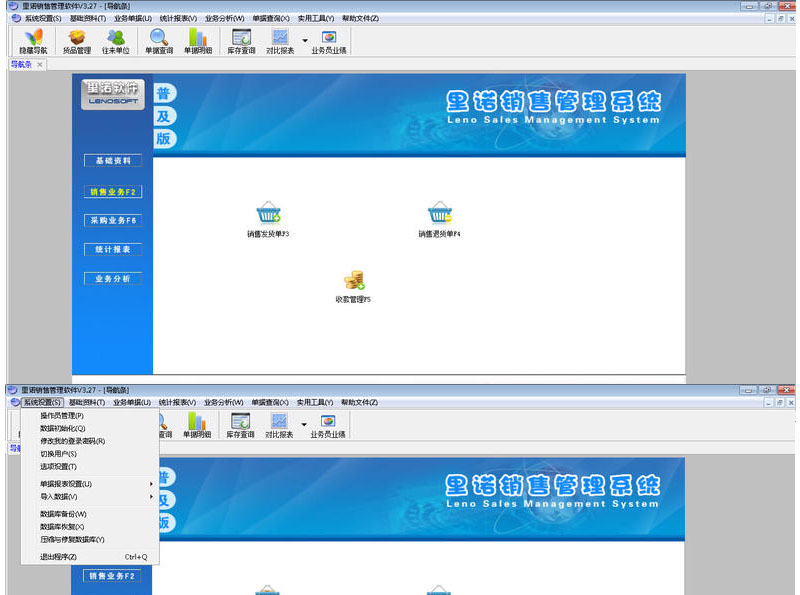Open 帮助文件(Z) menu in bottom window
This screenshot has width=800, height=595.
pos(359,403)
